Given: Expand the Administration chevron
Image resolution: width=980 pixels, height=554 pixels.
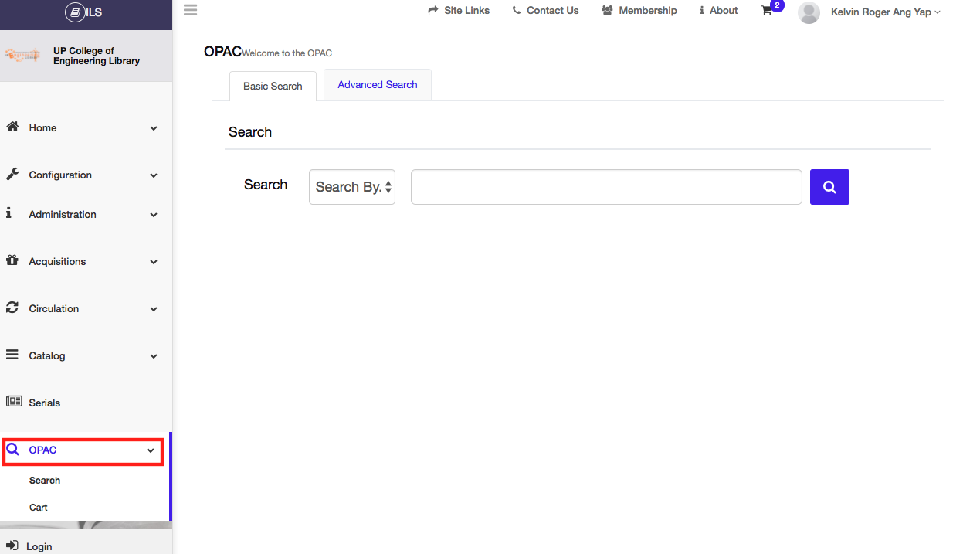Looking at the screenshot, I should point(154,215).
